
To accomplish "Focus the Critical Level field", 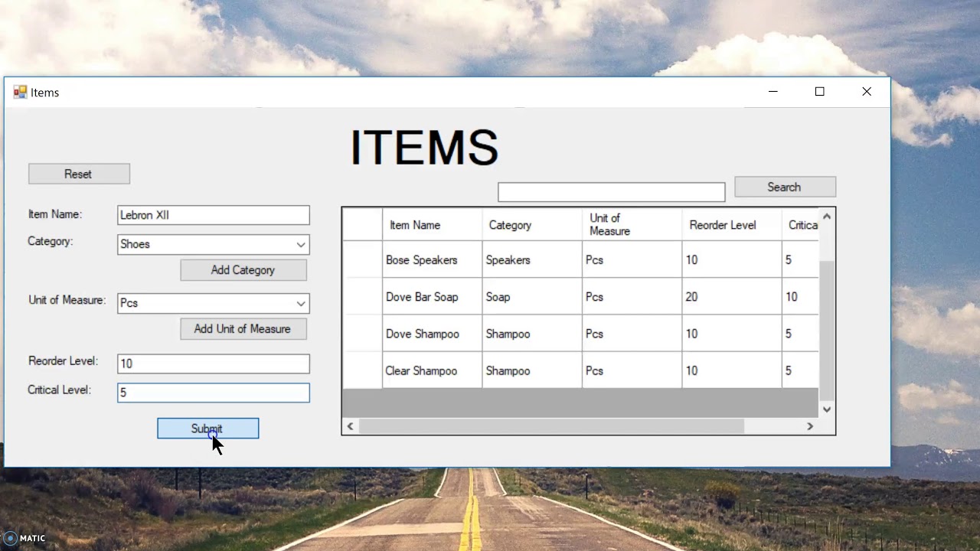I will [214, 393].
